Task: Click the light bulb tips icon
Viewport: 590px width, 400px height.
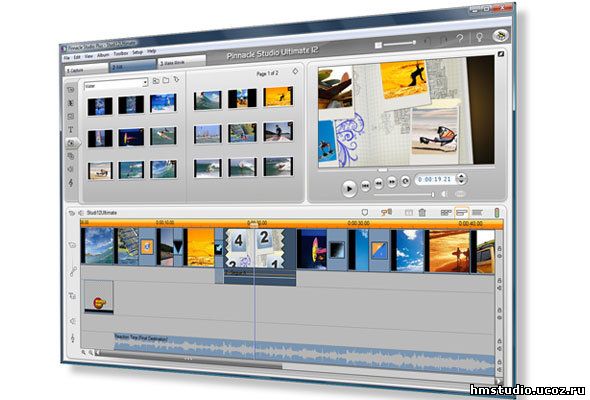Action: 479,37
